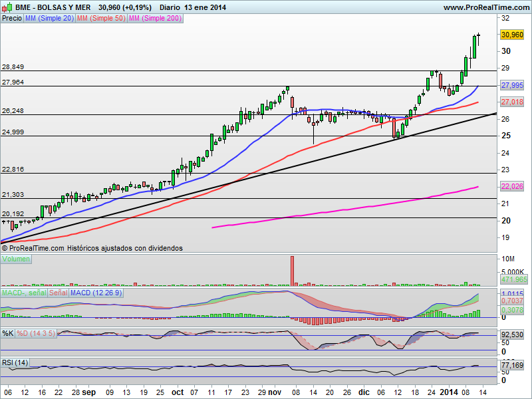532x399 pixels.
Task: Click the blue MM20 value 27,995
Action: 512,85
